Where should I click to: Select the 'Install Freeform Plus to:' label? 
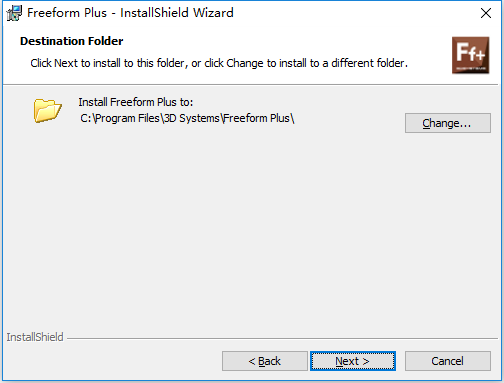pos(136,102)
